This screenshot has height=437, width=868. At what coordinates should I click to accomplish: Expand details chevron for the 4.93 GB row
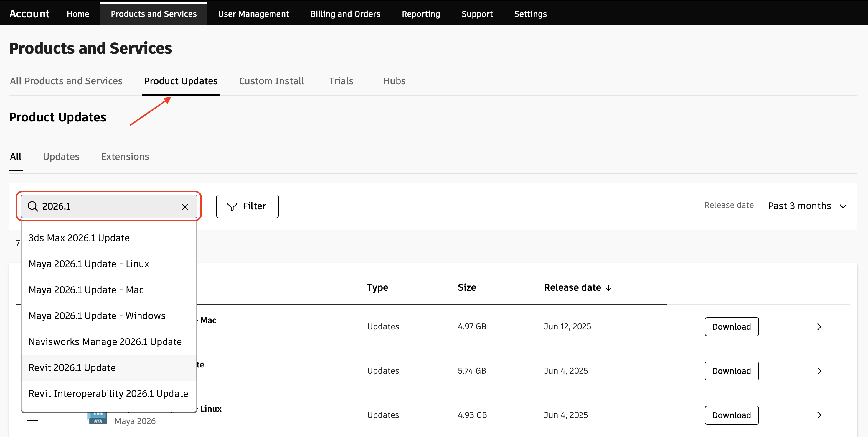point(819,415)
